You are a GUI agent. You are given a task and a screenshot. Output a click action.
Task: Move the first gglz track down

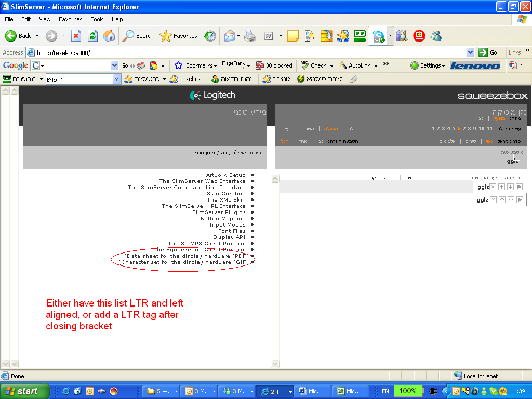click(x=511, y=187)
